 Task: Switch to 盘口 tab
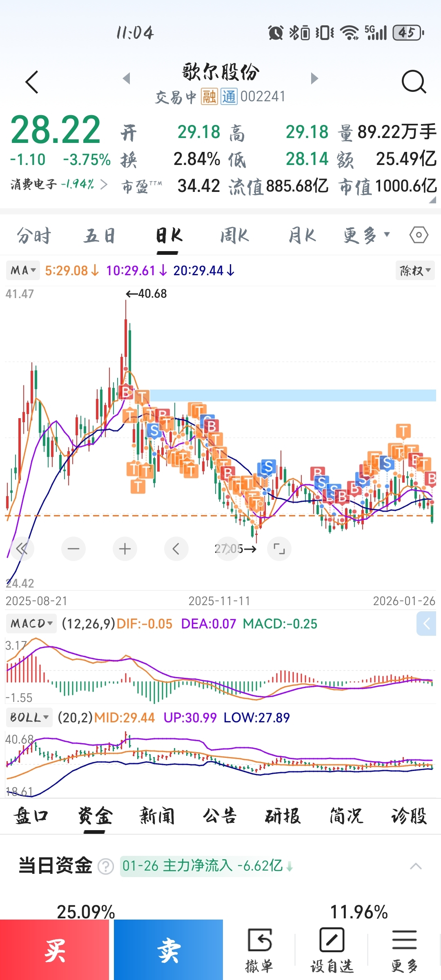pos(31,816)
